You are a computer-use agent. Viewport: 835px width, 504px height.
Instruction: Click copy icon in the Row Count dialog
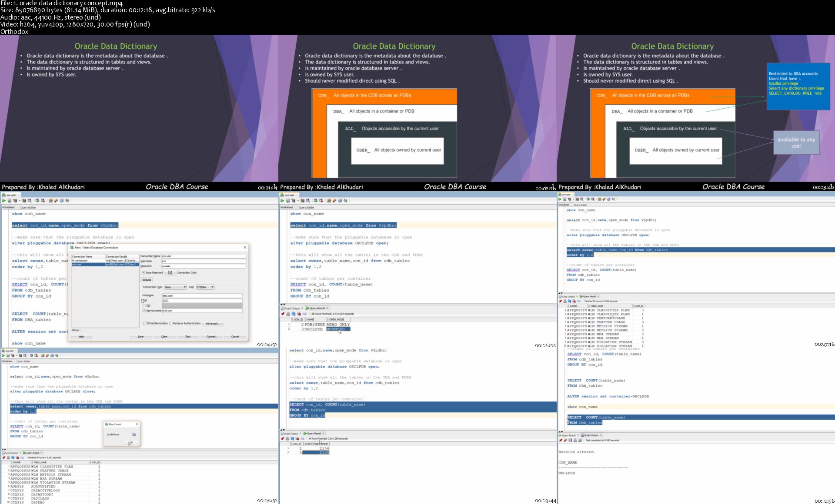[x=134, y=434]
